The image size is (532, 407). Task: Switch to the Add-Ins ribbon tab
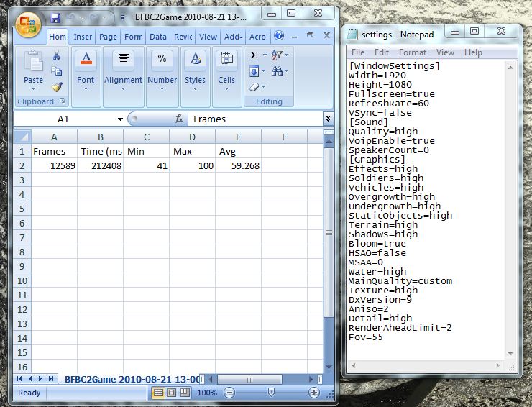[233, 37]
